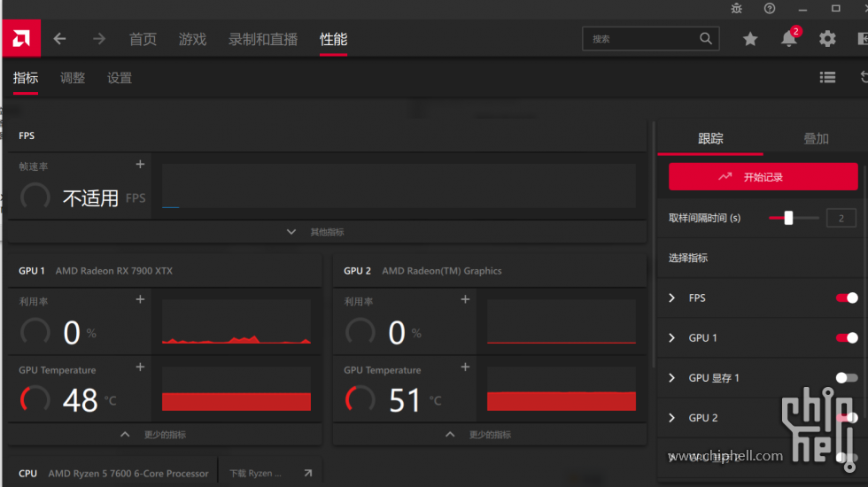Click AMD Radeon RX 7900 XTX label
Image resolution: width=868 pixels, height=487 pixels.
114,271
